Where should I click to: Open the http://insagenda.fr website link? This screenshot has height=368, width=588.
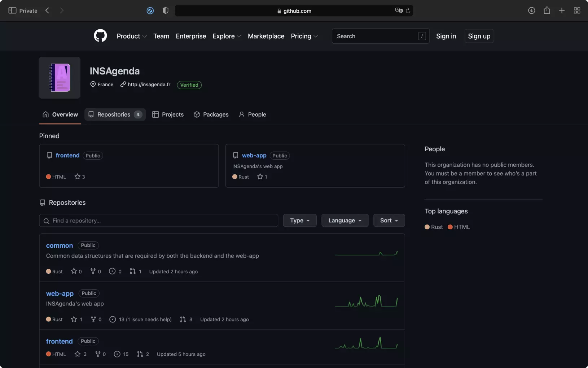tap(149, 85)
